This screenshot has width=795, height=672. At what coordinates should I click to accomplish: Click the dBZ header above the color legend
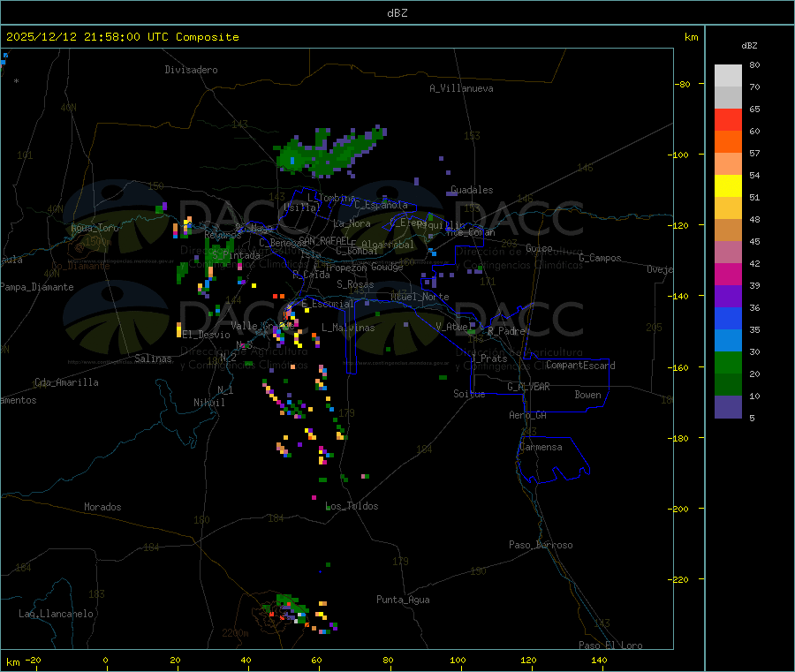pyautogui.click(x=749, y=46)
